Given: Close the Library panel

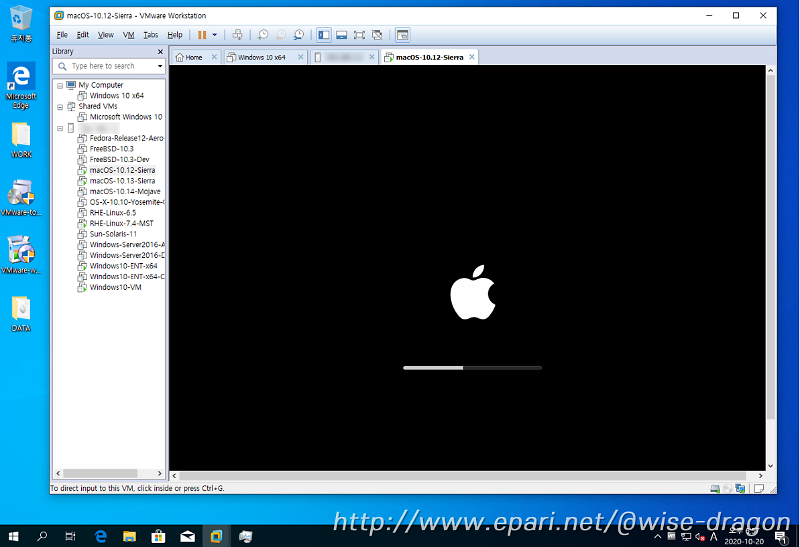Looking at the screenshot, I should 160,52.
